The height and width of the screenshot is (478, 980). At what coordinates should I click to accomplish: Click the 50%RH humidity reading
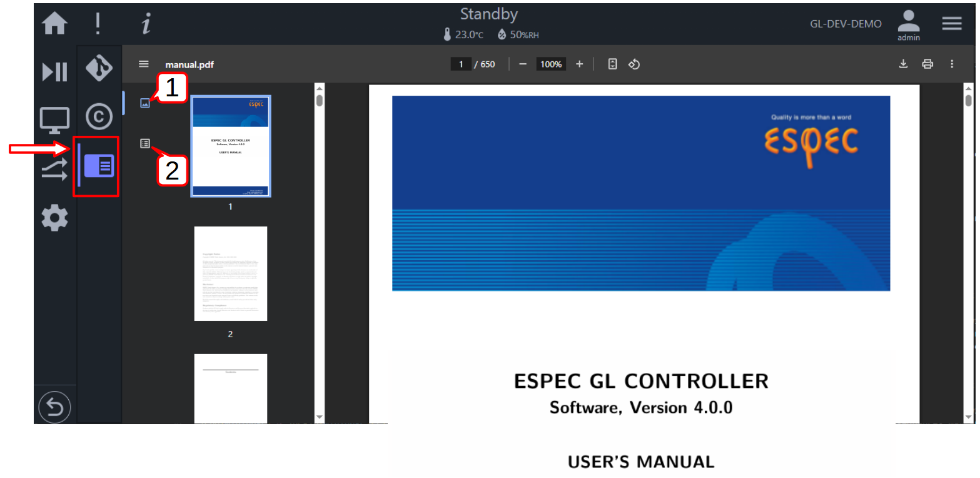(x=524, y=35)
